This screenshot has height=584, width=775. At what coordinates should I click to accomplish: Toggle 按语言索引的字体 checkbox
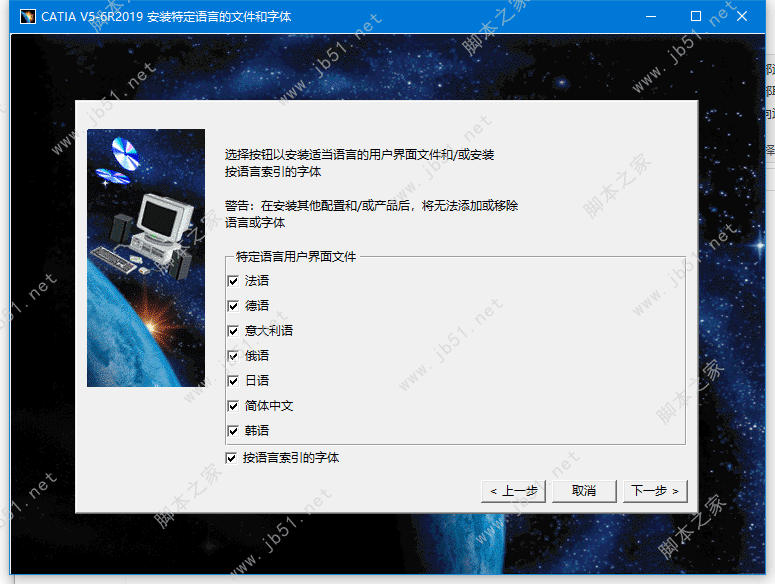tap(231, 458)
